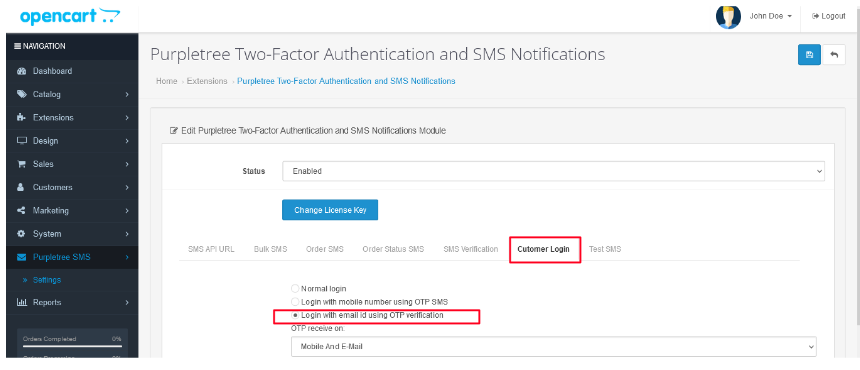Image resolution: width=860 pixels, height=370 pixels.
Task: Switch to the Order Status SMS tab
Action: click(393, 249)
